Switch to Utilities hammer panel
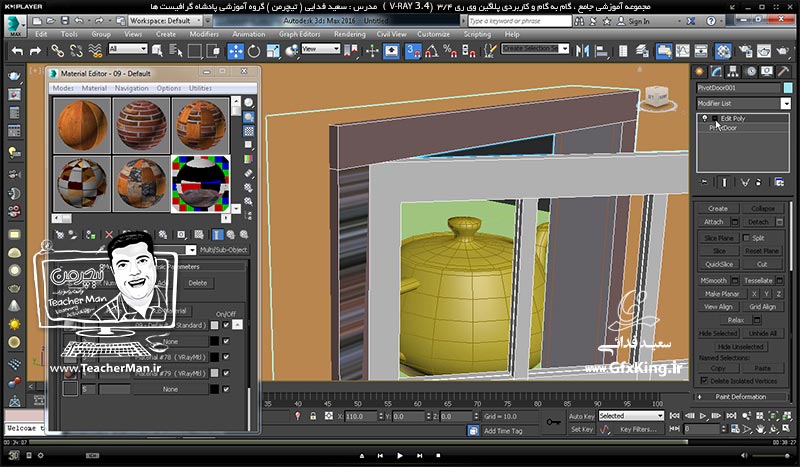 click(x=783, y=72)
